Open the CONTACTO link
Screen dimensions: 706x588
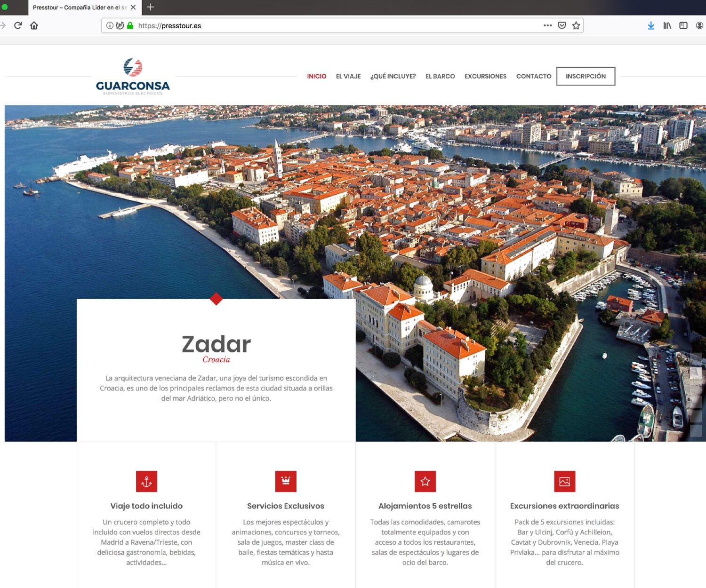click(x=533, y=76)
